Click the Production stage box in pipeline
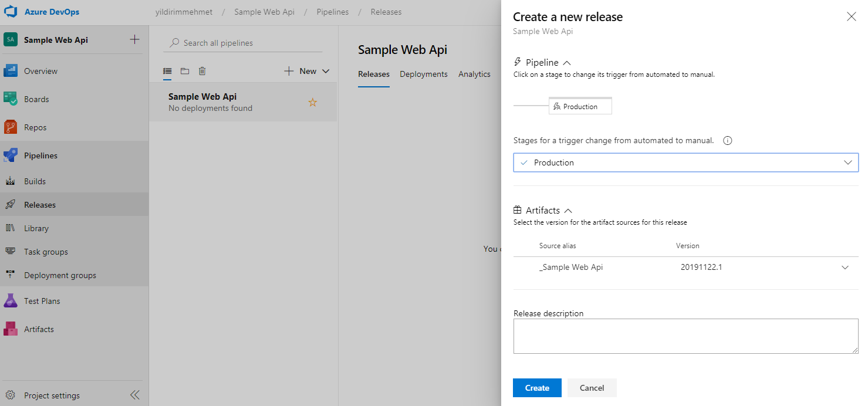Viewport: 868px width, 406px height. pos(580,106)
